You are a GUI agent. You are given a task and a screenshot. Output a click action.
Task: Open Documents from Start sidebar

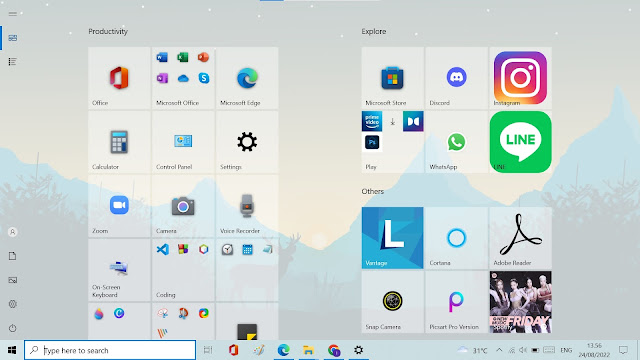coord(13,256)
